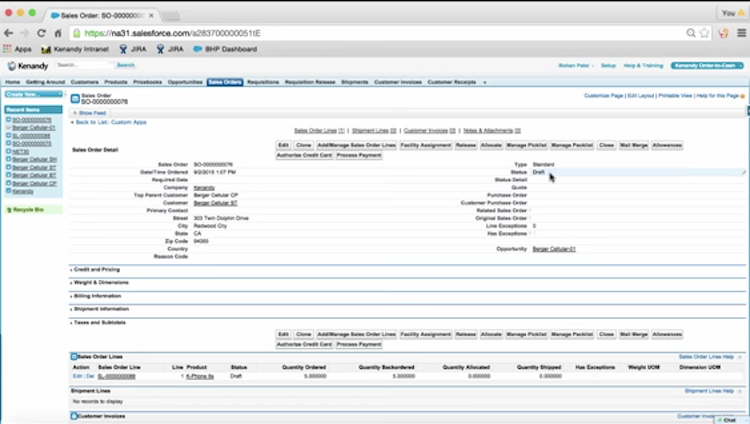Click Edit on the SL-0000000088 order line row
Image resolution: width=750 pixels, height=424 pixels.
coord(77,376)
